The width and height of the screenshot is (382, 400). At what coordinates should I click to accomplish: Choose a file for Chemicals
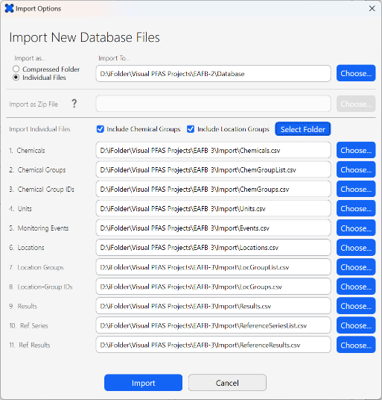[x=356, y=150]
